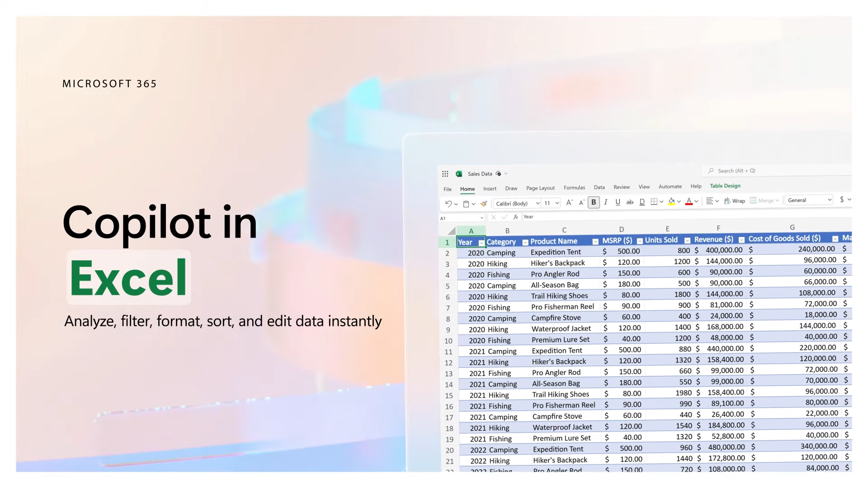Image resolution: width=868 pixels, height=488 pixels.
Task: Click the Excel app icon next to Sales Data
Action: tap(458, 174)
